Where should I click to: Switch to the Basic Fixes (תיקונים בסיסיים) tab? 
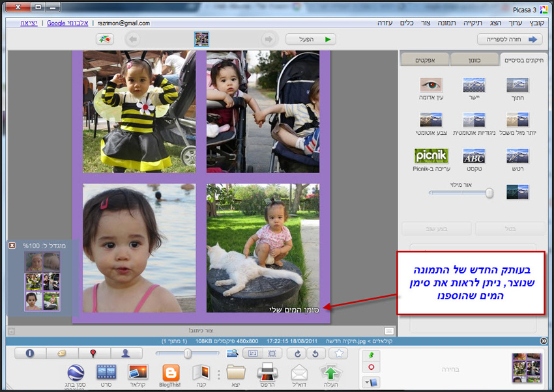(523, 60)
